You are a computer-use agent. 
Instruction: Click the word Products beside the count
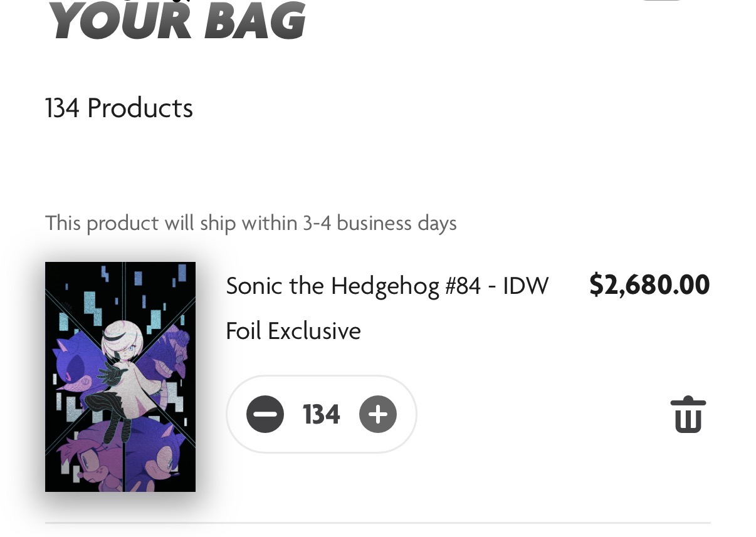(140, 108)
